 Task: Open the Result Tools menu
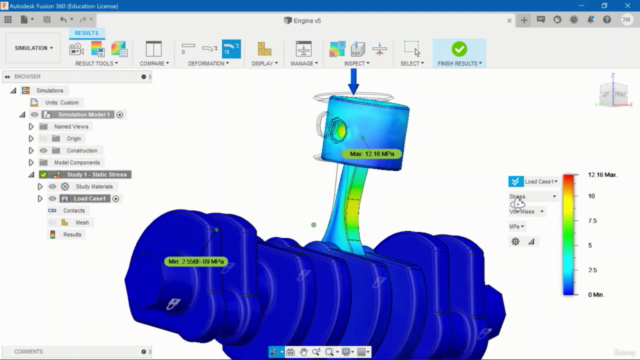(x=97, y=64)
